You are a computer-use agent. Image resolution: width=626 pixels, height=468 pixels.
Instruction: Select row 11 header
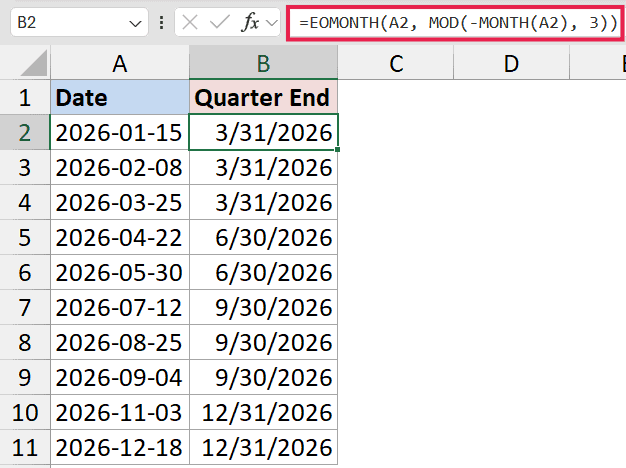click(25, 447)
